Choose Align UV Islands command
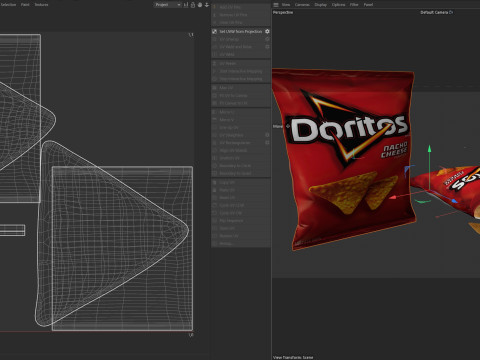Viewport: 480px width, 360px height. click(x=241, y=150)
